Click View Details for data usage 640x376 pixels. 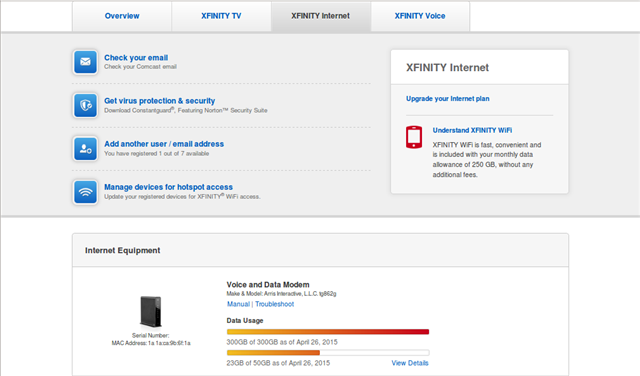pyautogui.click(x=410, y=363)
